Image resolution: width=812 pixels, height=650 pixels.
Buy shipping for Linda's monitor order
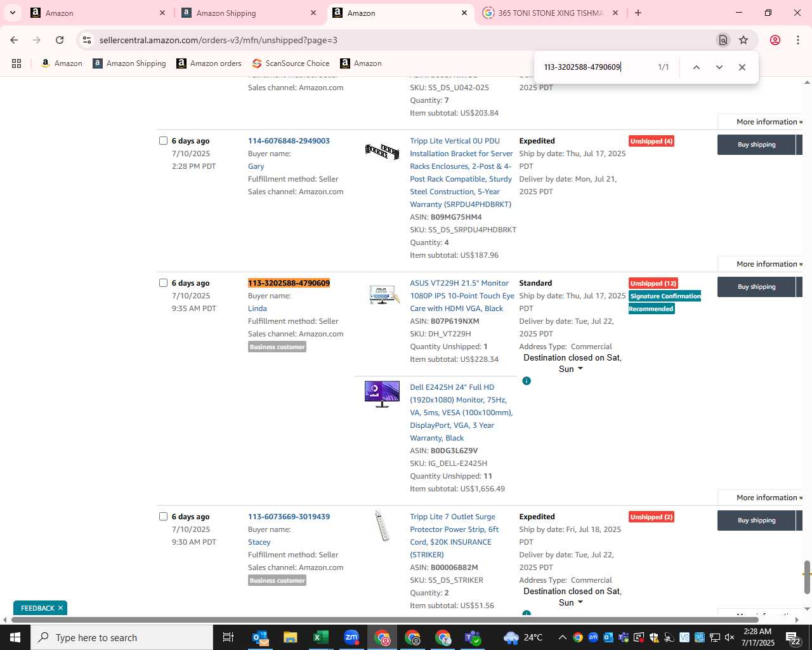coord(756,287)
